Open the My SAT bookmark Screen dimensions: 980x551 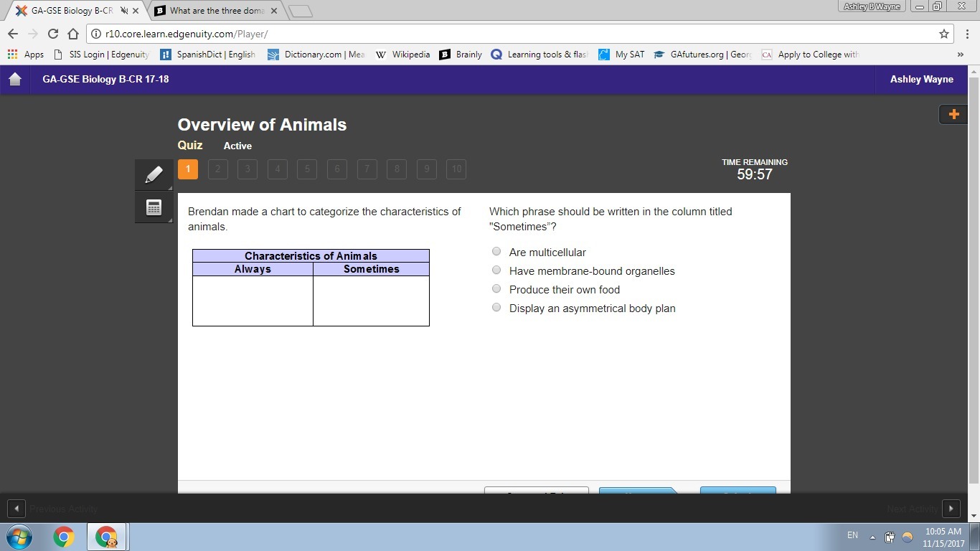[621, 55]
